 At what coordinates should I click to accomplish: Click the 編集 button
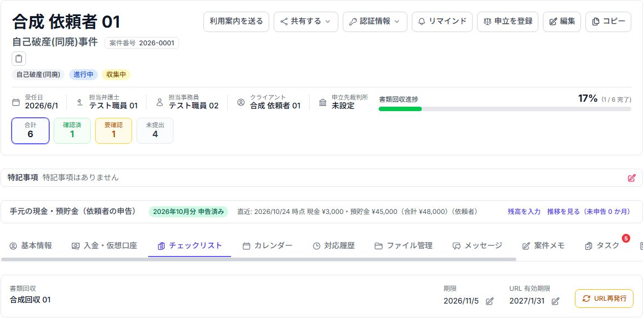click(x=562, y=22)
